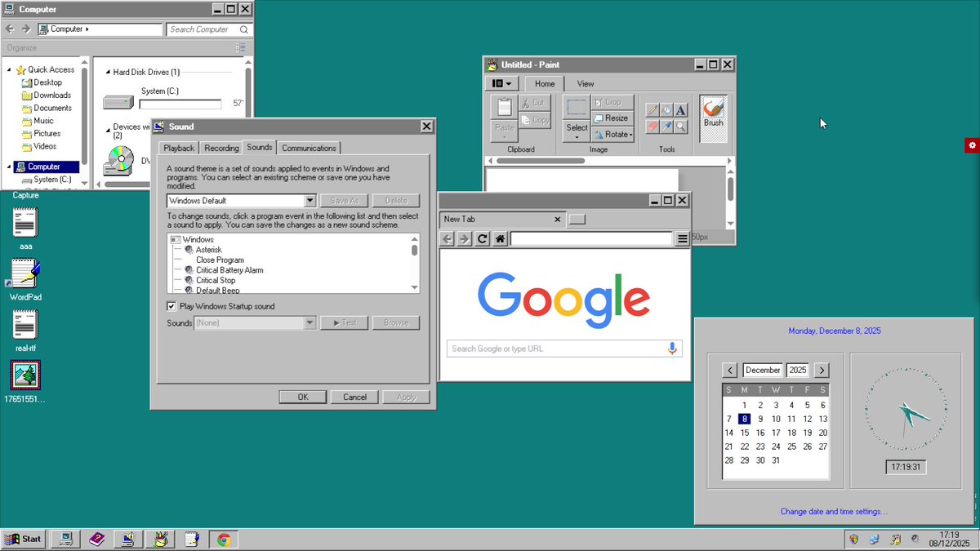Select December 25 in the calendar

(x=791, y=447)
